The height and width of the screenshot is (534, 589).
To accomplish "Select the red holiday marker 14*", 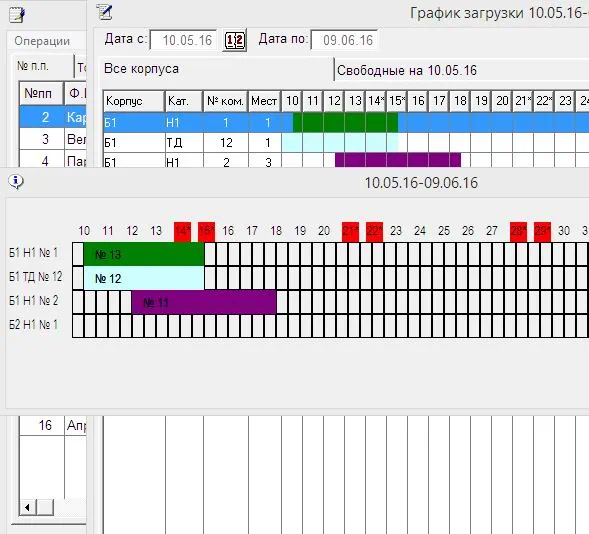I will point(183,232).
